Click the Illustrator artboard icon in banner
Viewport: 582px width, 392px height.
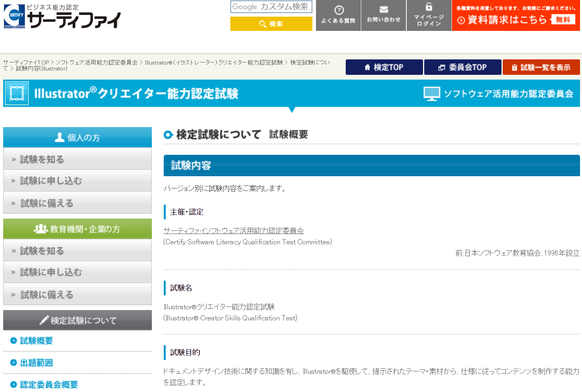[17, 93]
